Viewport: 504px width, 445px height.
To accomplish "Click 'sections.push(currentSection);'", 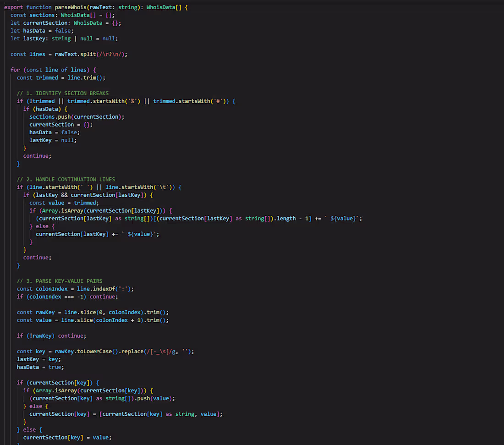I will tap(77, 117).
